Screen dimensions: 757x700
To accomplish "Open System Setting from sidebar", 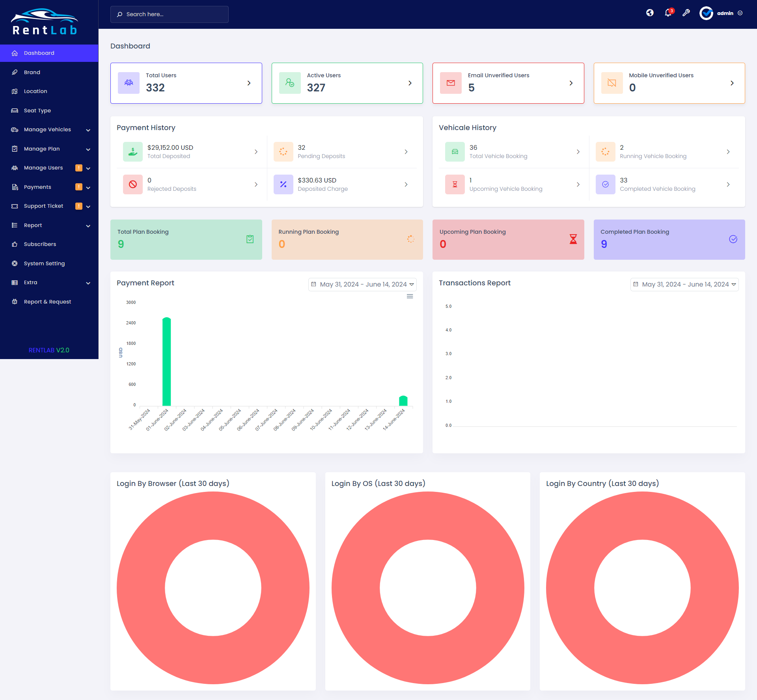I will [44, 264].
